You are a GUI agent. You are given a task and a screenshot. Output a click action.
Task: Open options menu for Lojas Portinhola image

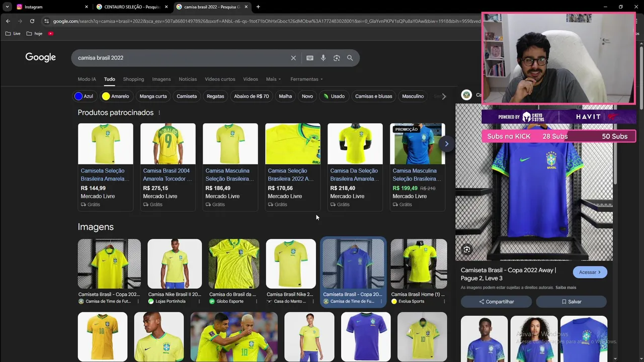(x=199, y=302)
